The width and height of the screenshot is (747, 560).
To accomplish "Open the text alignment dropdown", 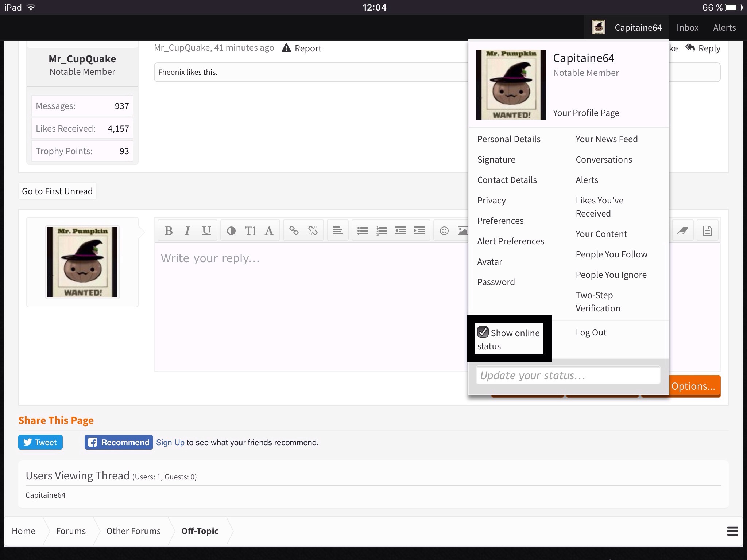I will click(338, 231).
